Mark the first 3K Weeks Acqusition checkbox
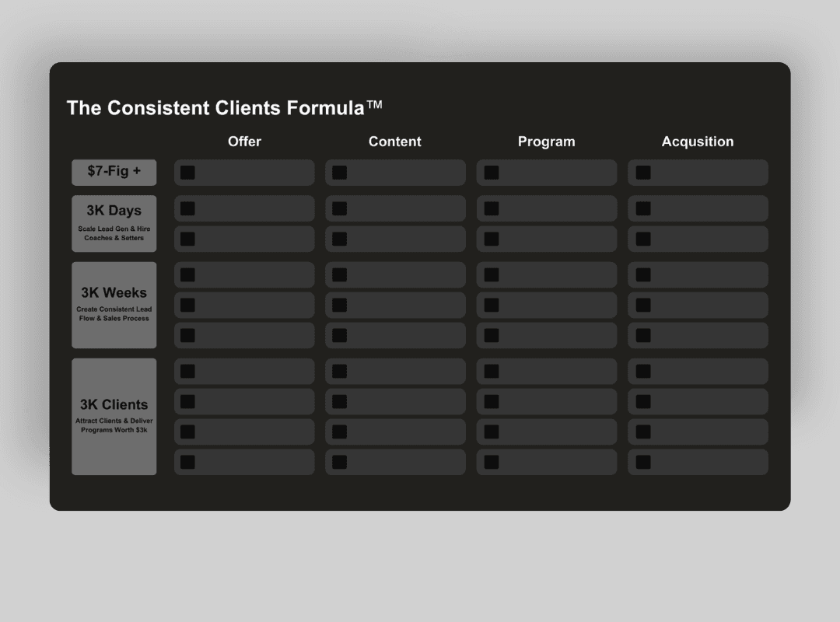Screen dimensions: 840x622 click(643, 274)
